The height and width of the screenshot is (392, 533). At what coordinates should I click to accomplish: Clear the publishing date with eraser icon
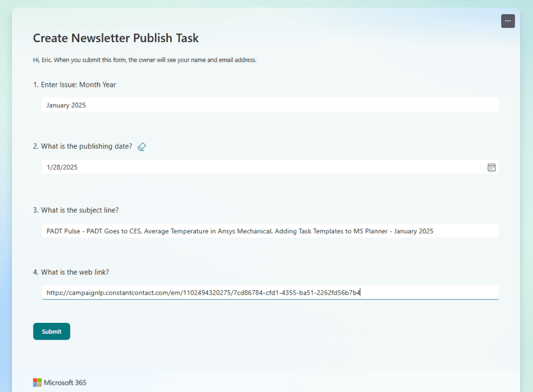142,147
